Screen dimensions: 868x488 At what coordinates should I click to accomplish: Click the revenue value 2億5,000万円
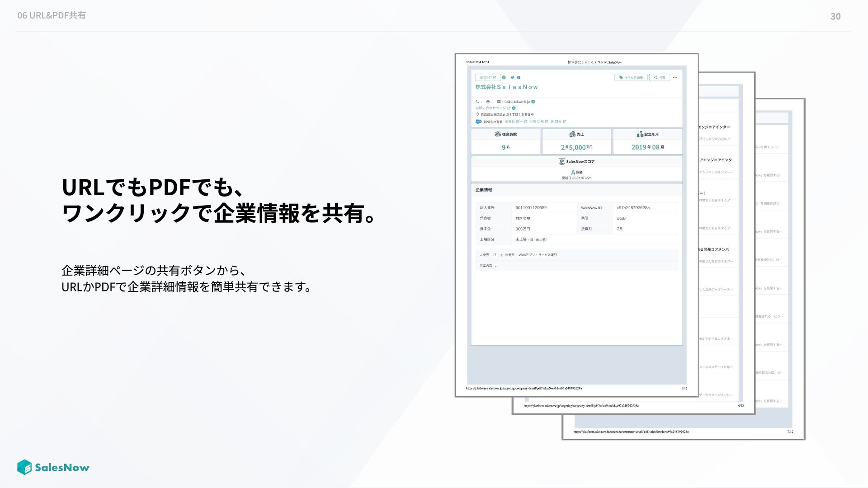[x=576, y=147]
